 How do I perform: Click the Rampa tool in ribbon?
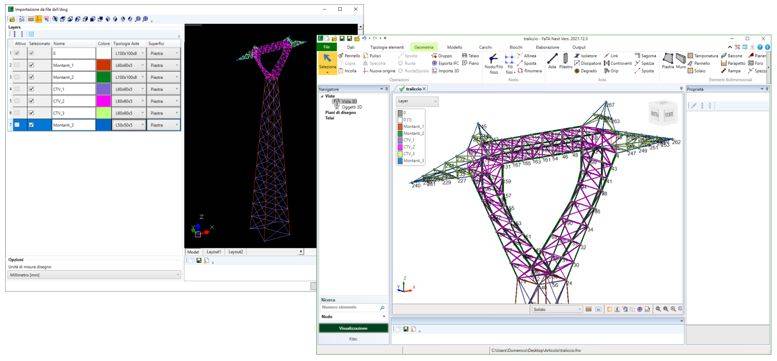click(731, 71)
